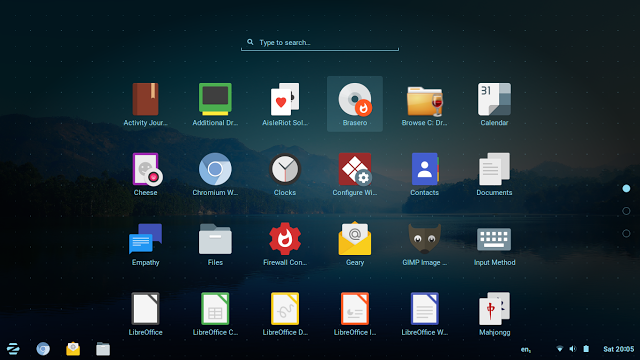The height and width of the screenshot is (360, 640).
Task: Launch the Mahjongg game
Action: click(494, 313)
